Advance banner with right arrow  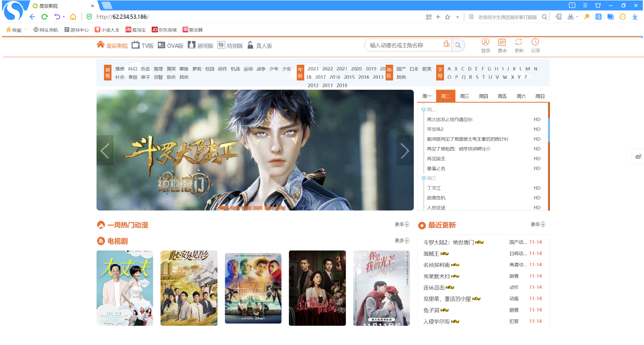coord(405,151)
